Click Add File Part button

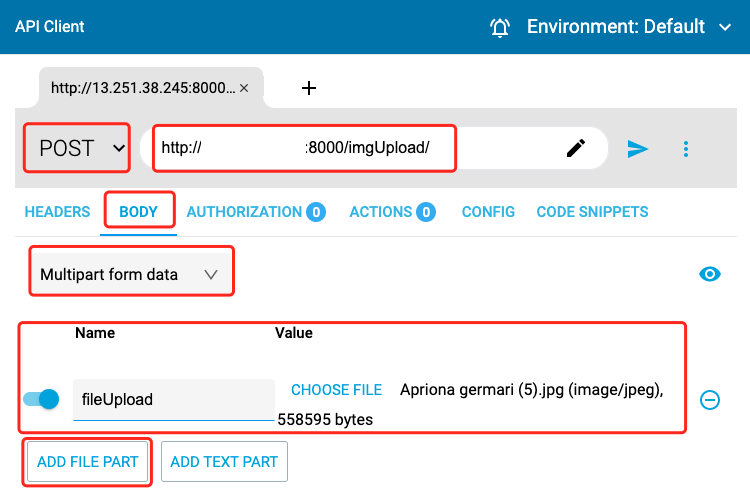(x=88, y=462)
